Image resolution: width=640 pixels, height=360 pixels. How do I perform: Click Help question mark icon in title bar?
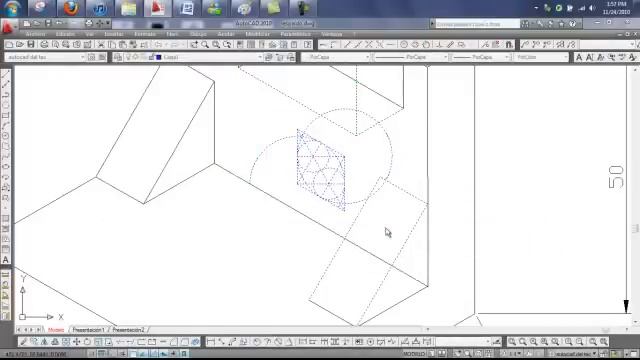click(572, 24)
